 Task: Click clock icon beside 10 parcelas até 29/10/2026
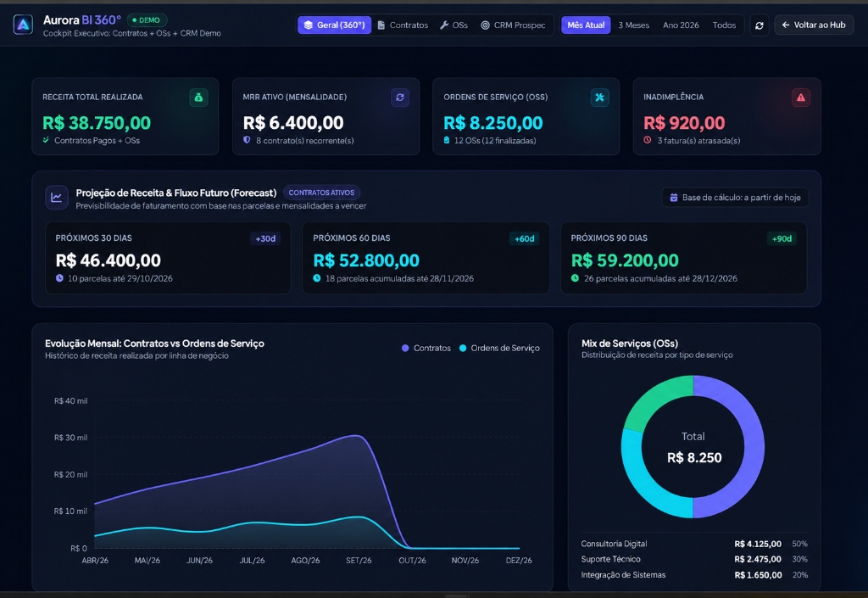point(59,278)
